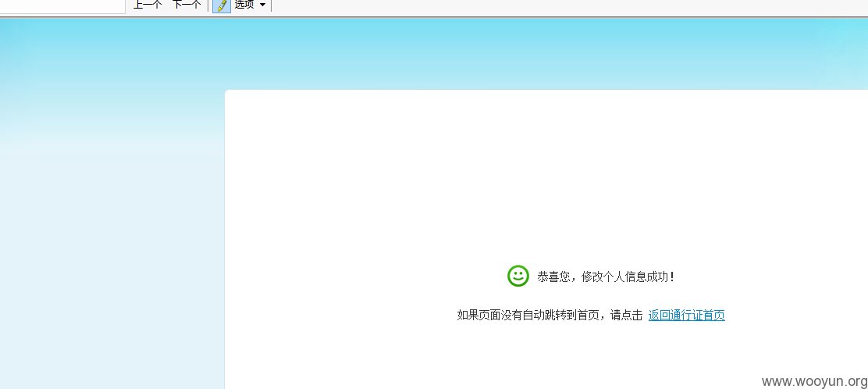Select the text 如果页面没有自动跳转到首页，请点击
Image resolution: width=868 pixels, height=389 pixels.
550,316
